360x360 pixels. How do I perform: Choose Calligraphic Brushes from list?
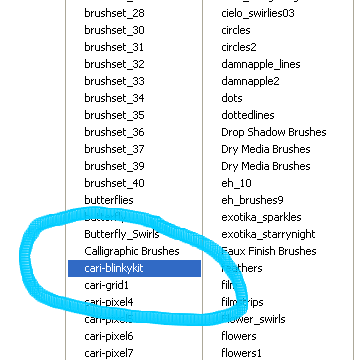click(x=132, y=251)
